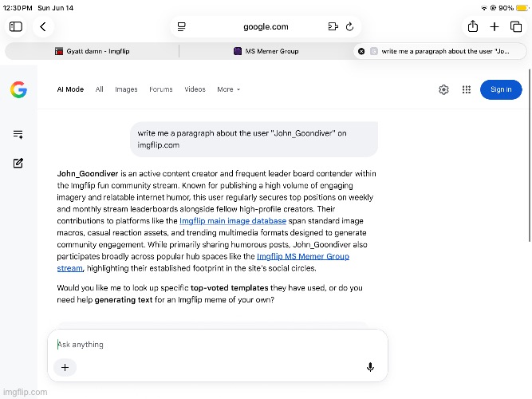Open the Imgflip main image database link
Image resolution: width=532 pixels, height=399 pixels.
(233, 221)
